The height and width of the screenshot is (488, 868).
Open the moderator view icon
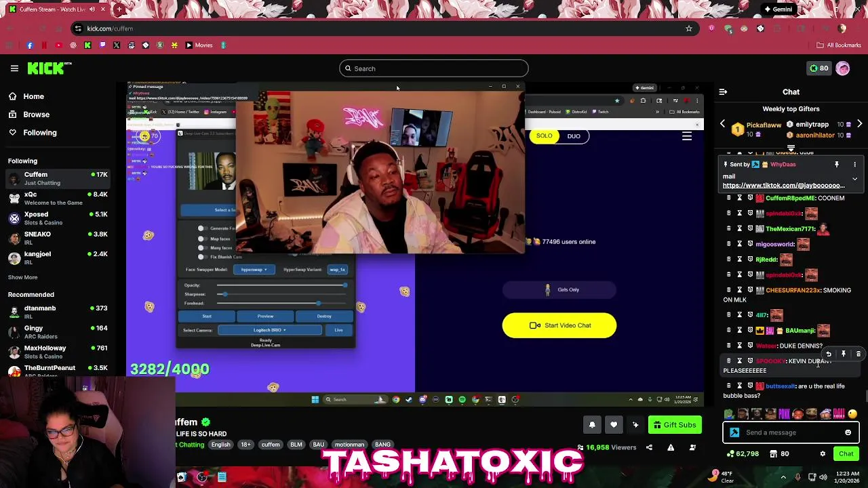coord(692,447)
